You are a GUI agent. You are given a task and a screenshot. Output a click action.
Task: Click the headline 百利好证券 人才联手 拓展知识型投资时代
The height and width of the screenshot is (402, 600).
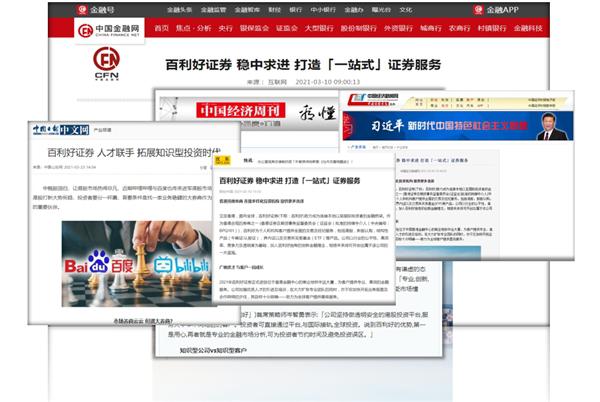(134, 153)
